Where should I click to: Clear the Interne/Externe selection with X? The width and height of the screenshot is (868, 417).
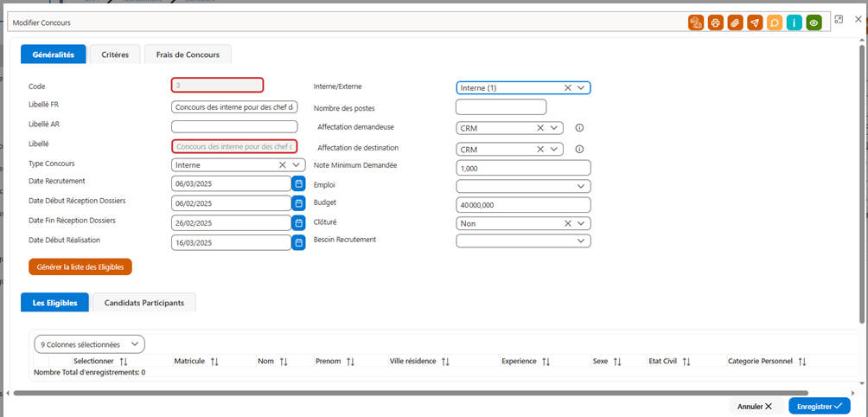(567, 87)
